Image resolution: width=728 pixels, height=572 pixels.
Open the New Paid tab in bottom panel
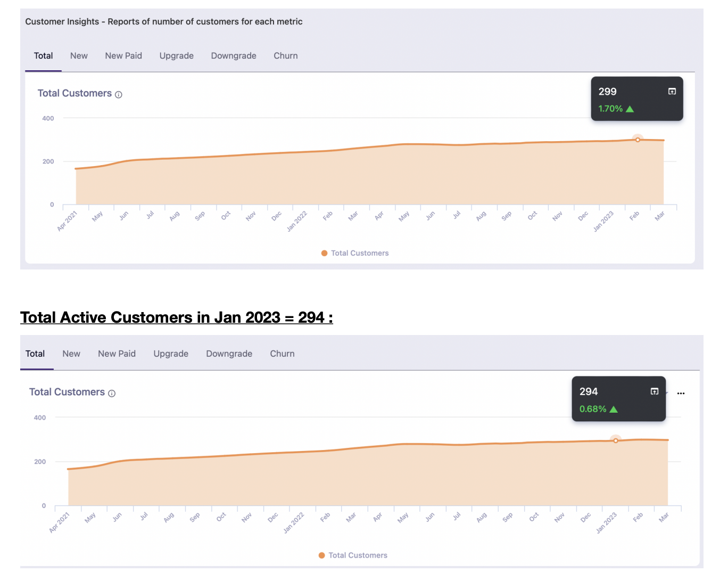click(x=117, y=354)
